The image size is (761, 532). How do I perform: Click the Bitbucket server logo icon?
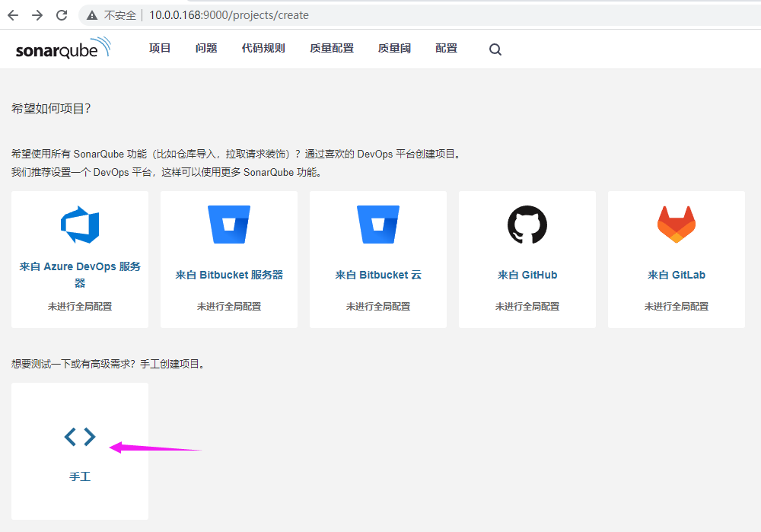229,225
